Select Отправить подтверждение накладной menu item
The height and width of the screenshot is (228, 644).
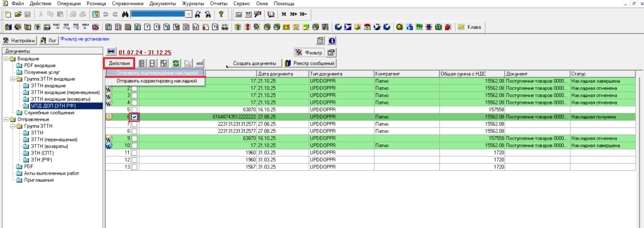pos(157,73)
